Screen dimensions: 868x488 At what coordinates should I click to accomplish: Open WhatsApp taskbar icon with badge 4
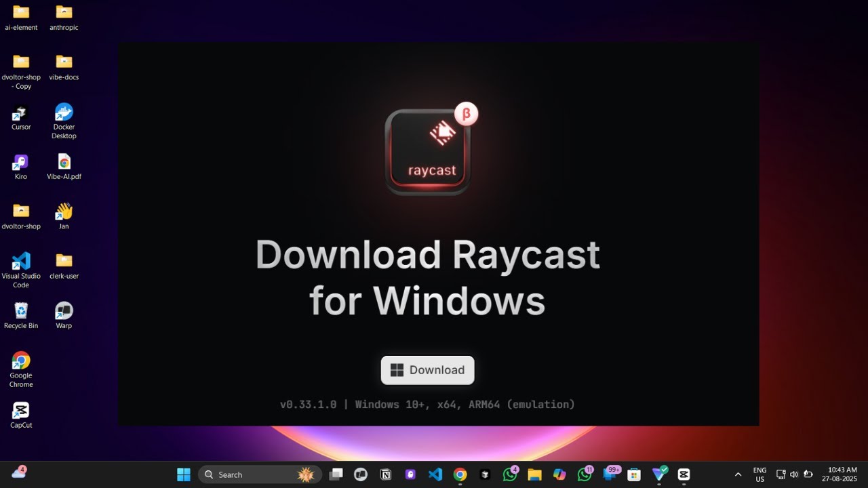(x=510, y=474)
